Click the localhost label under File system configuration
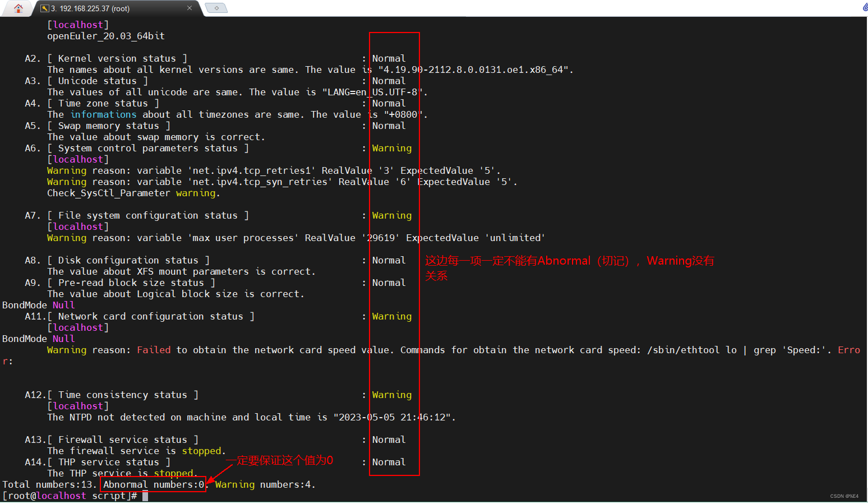The image size is (868, 504). pyautogui.click(x=77, y=226)
